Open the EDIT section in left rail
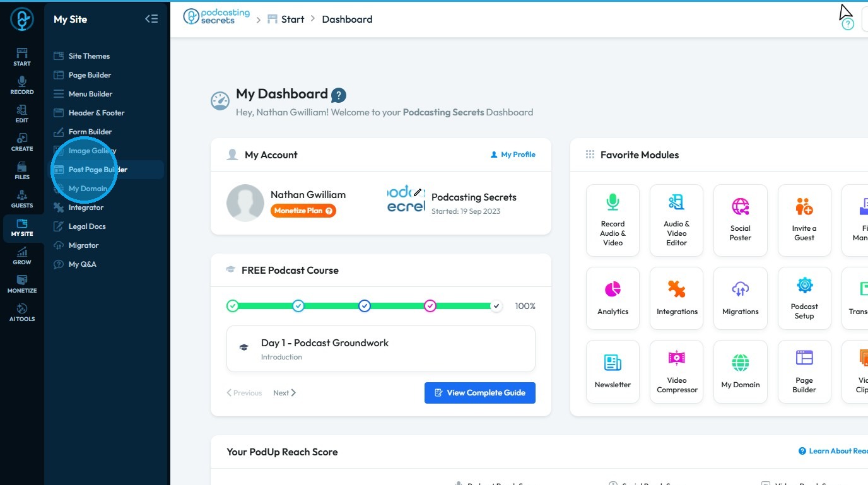 (x=22, y=113)
